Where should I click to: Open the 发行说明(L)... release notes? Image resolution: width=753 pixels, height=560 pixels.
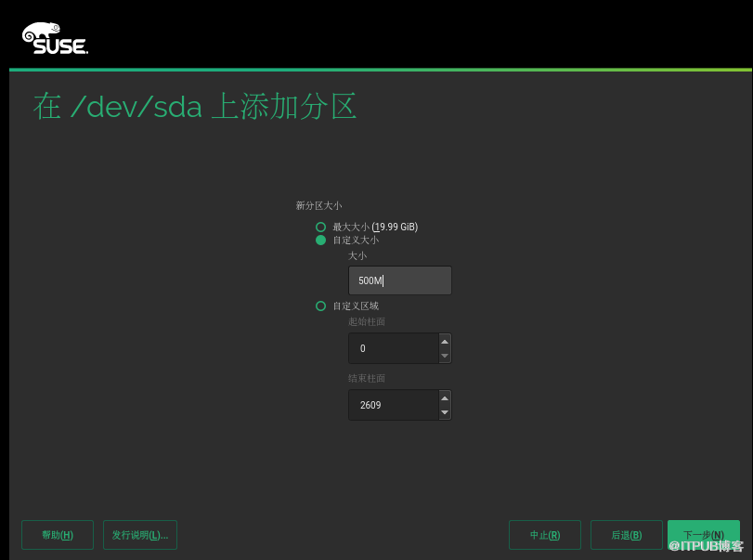[x=140, y=535]
